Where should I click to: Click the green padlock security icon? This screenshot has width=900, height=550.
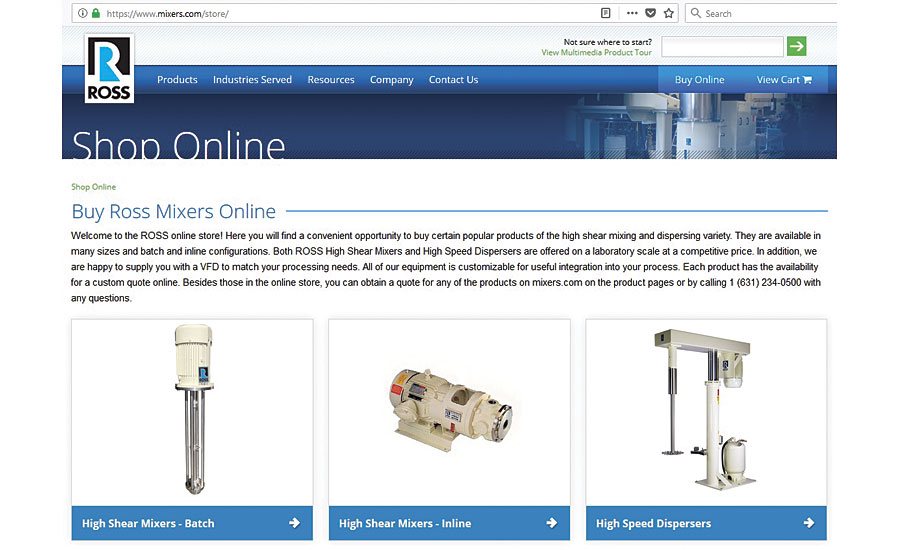96,13
